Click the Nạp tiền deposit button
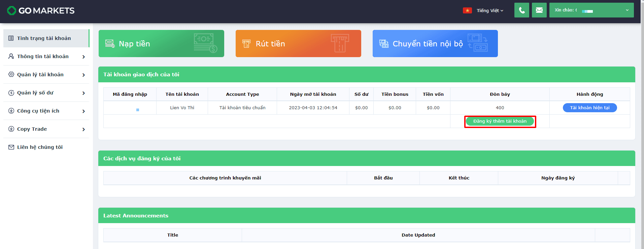This screenshot has width=644, height=249. click(x=161, y=44)
